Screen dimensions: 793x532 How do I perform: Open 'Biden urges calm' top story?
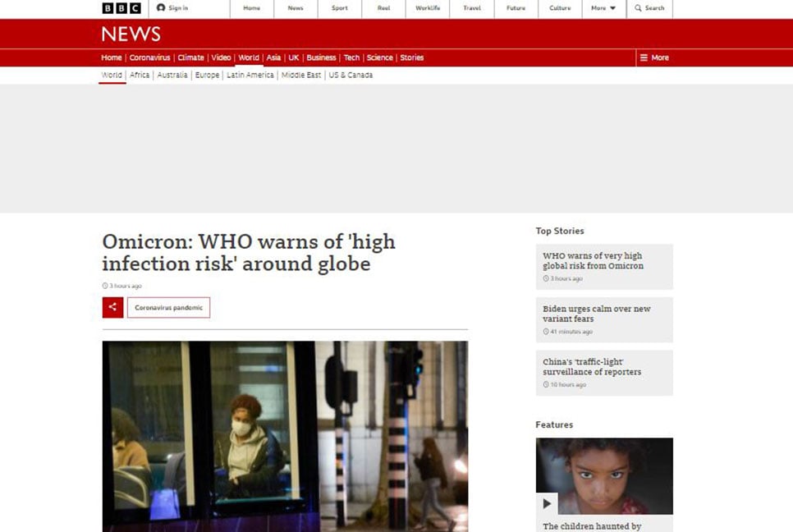point(596,314)
